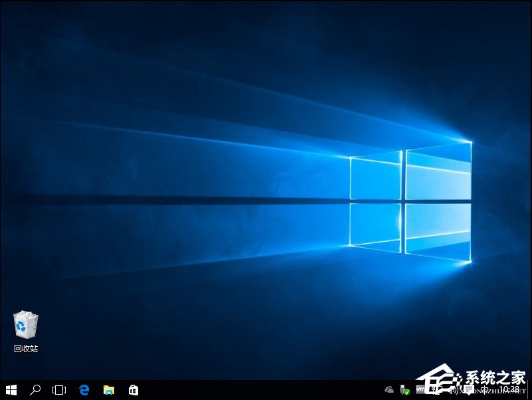Open Windows Search from the taskbar
532x400 pixels.
[x=34, y=391]
